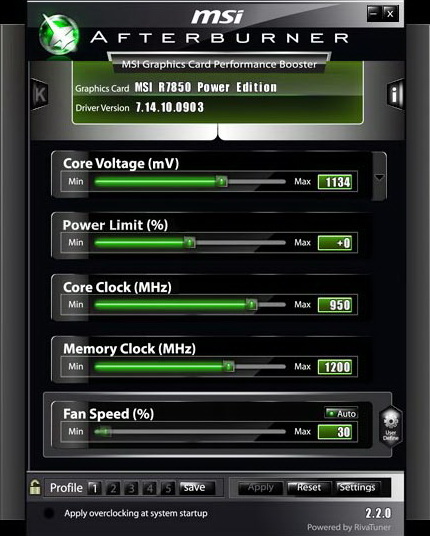Select profile slot 1
The height and width of the screenshot is (536, 430).
coord(94,488)
